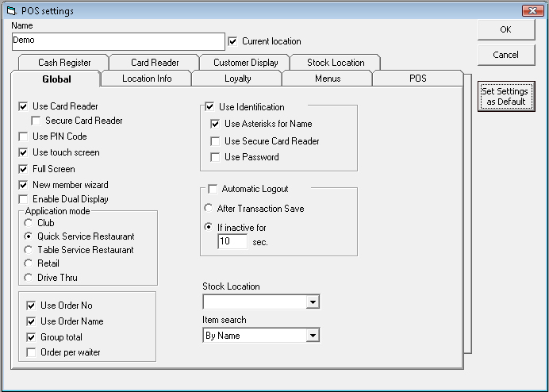Viewport: 549px width, 392px height.
Task: Select Quick Service Restaurant mode
Action: tap(29, 236)
